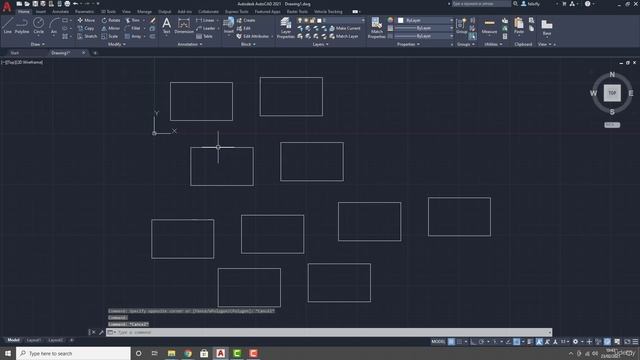Toggle annotation visibility in status bar
Viewport: 640px width, 360px height.
coord(539,342)
